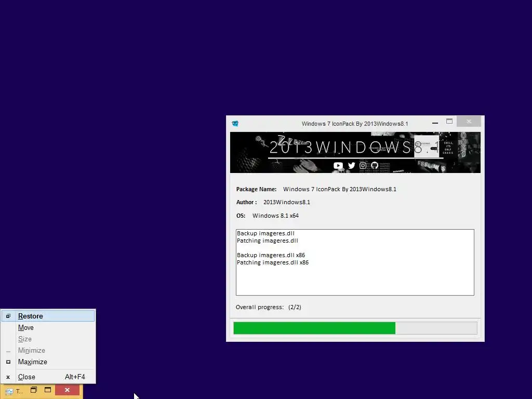Screen dimensions: 532x399
Task: Click the 'Backup imageres.dll x86' log line
Action: coord(271,255)
